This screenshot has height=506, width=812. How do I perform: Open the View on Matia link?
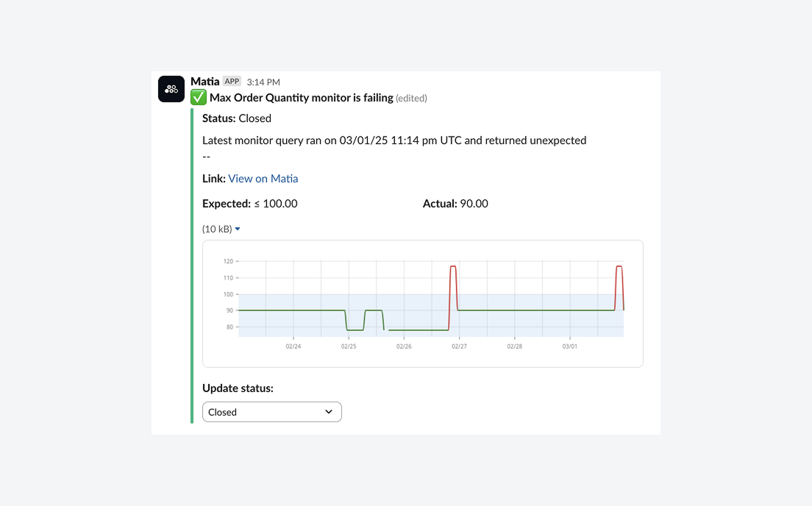coord(263,178)
